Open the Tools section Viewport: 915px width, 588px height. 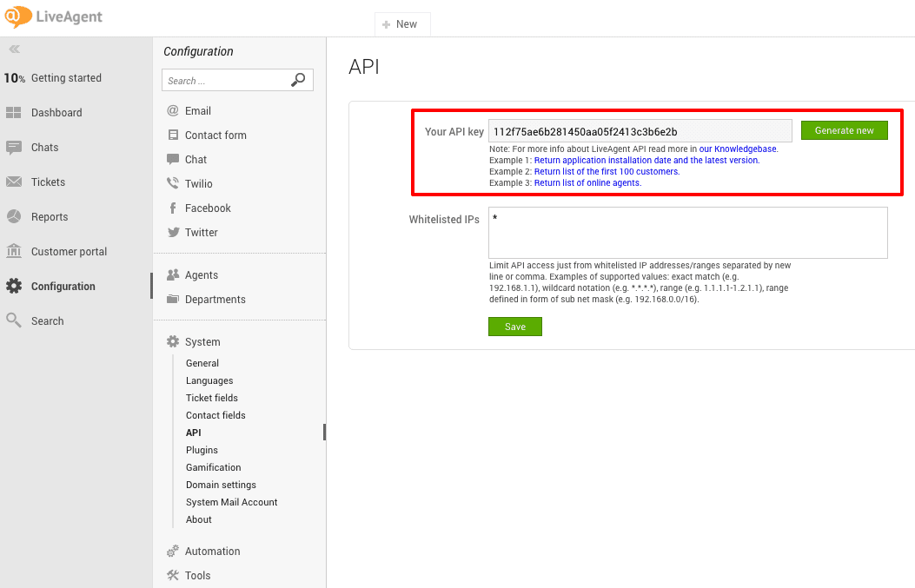point(196,575)
